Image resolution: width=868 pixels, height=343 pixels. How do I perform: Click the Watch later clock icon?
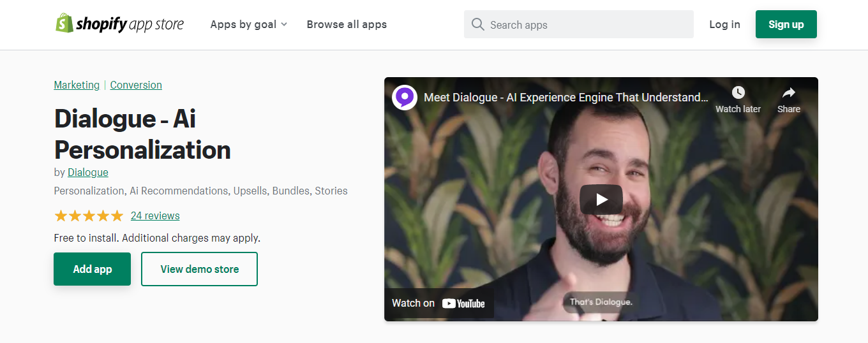[x=738, y=93]
